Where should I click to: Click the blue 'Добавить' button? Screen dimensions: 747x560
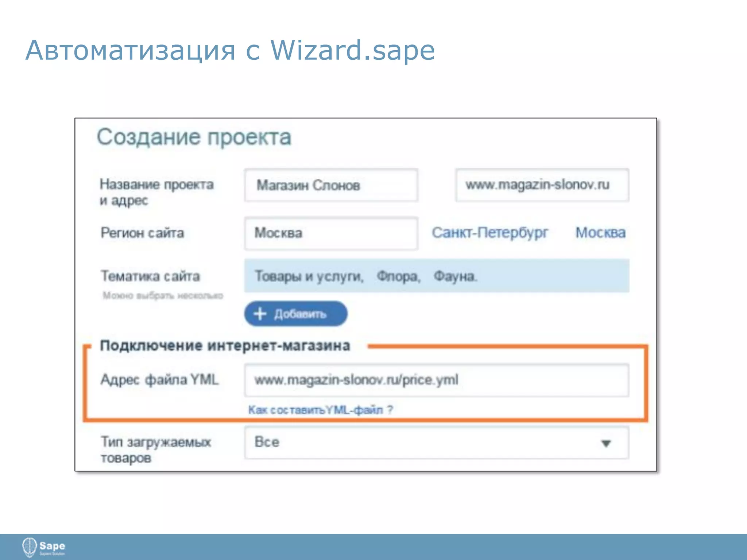coord(296,314)
